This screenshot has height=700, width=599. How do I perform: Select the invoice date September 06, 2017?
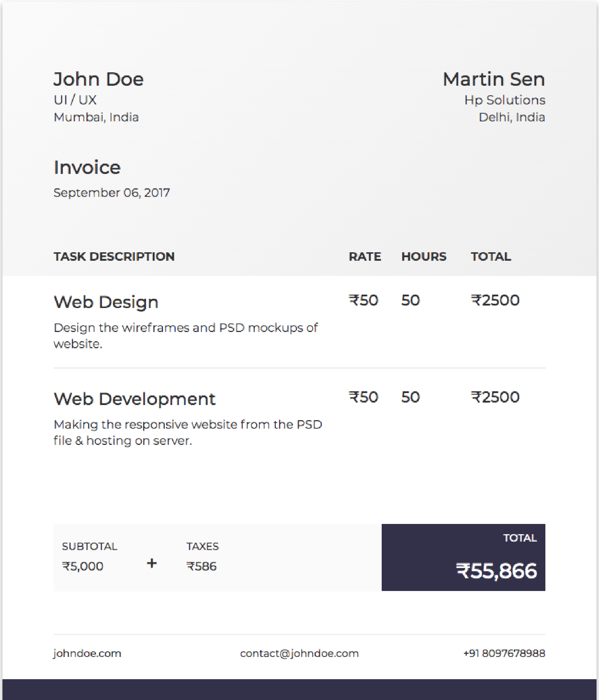click(x=111, y=193)
